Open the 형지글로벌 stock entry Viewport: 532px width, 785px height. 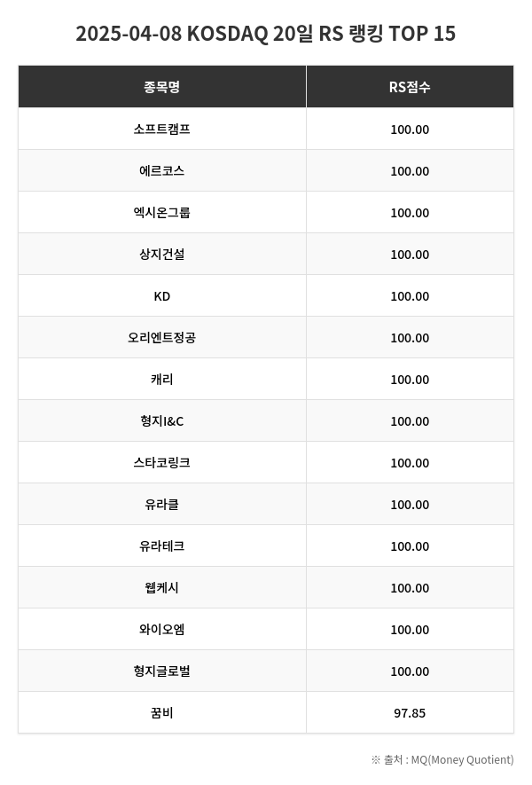(x=161, y=671)
